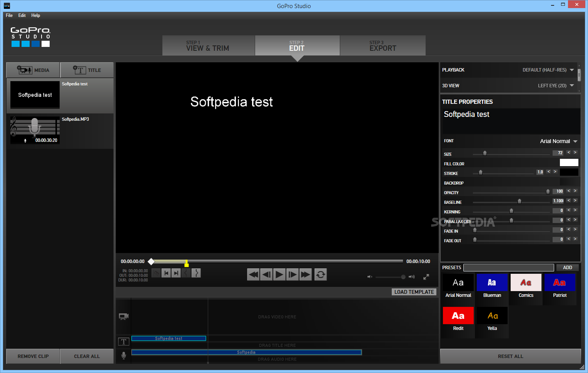Viewport: 588px width, 373px height.
Task: Click the next edit bracket icon
Action: 196,273
